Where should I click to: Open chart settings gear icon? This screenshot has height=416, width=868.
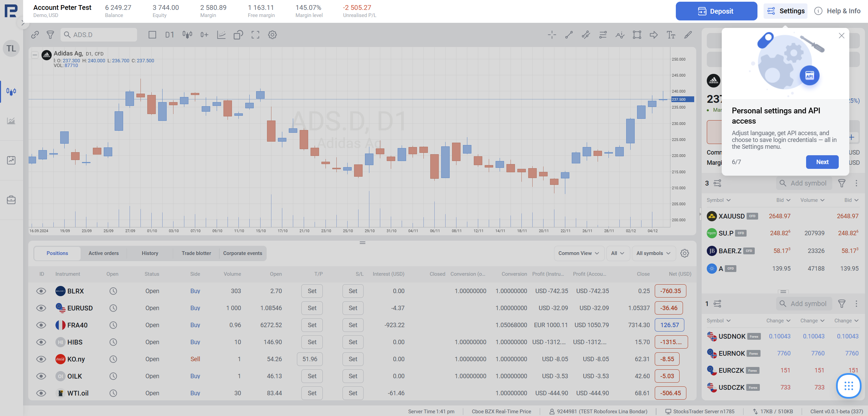pyautogui.click(x=272, y=35)
